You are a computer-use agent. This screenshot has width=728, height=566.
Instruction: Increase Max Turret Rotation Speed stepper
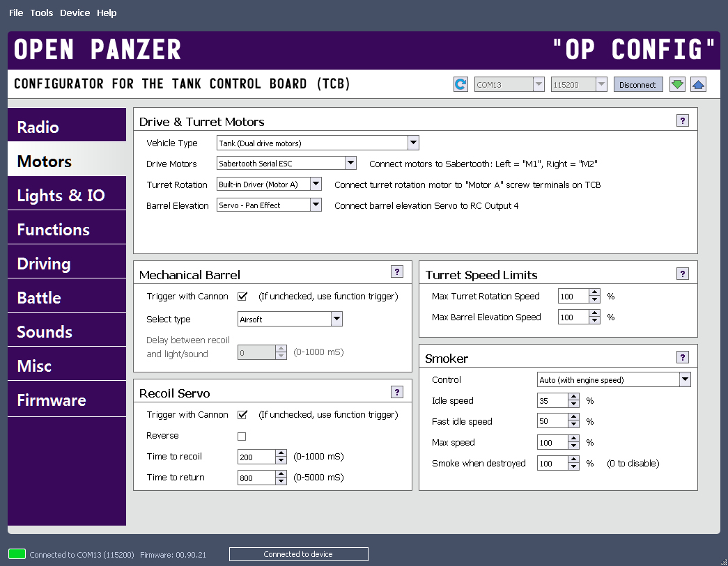click(x=594, y=293)
